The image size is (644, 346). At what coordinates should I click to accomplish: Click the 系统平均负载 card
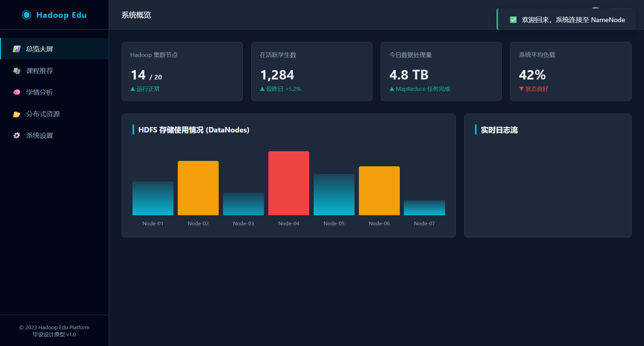tap(571, 71)
